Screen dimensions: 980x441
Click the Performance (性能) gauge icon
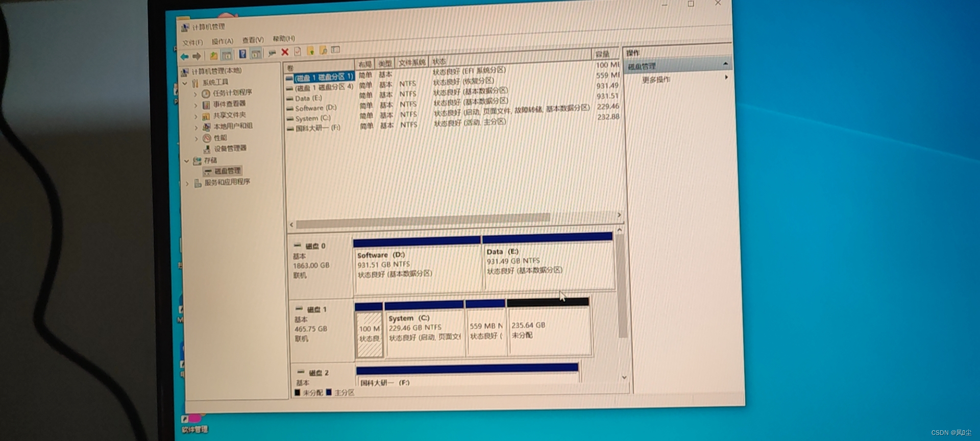[207, 138]
